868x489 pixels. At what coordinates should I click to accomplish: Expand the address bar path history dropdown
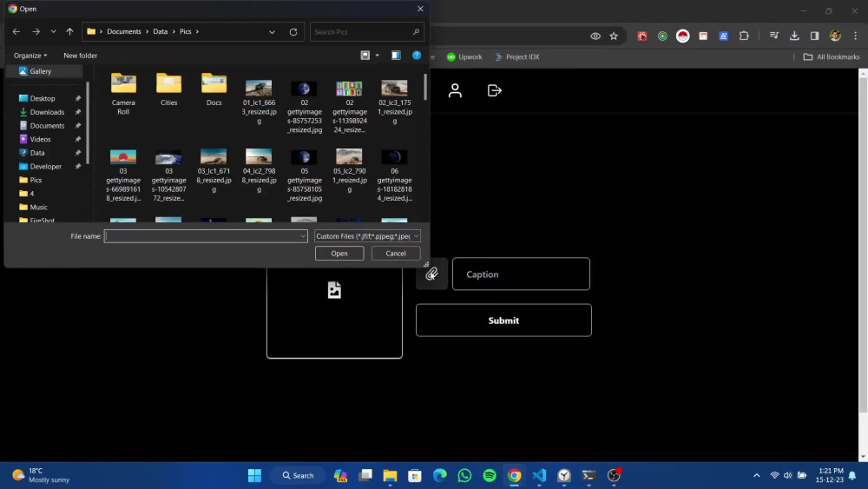click(x=272, y=32)
